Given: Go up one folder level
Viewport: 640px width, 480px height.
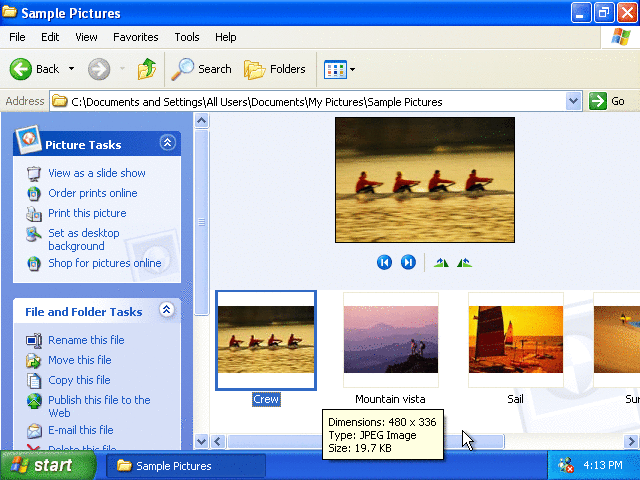Looking at the screenshot, I should (147, 69).
